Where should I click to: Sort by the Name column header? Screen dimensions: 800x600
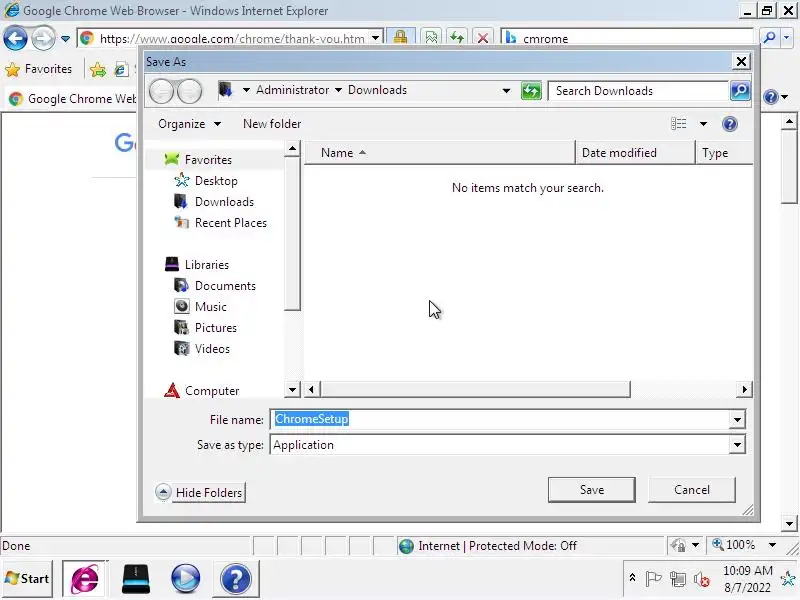(x=439, y=153)
